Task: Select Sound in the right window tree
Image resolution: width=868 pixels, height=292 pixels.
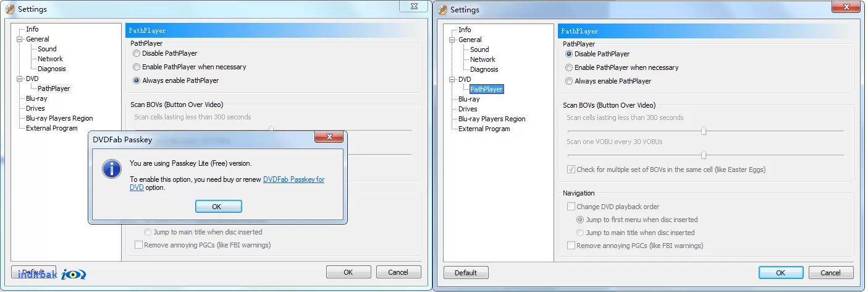Action: click(x=479, y=49)
